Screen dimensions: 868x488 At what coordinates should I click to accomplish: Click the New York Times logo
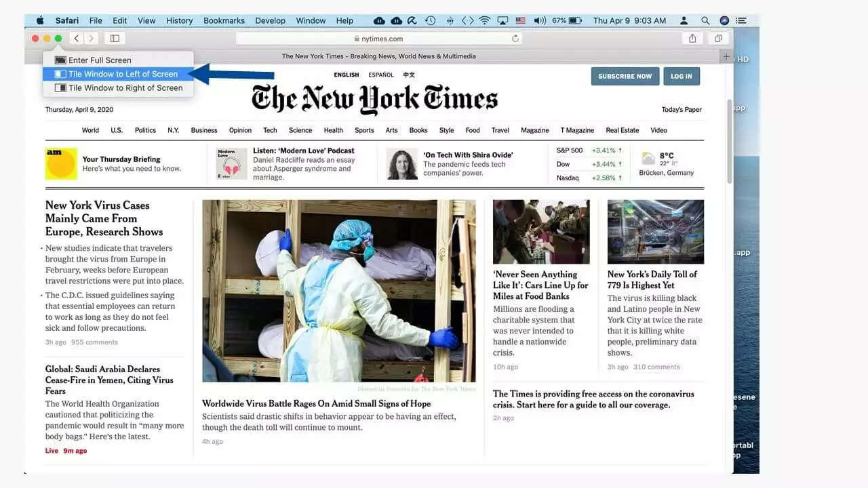coord(375,99)
